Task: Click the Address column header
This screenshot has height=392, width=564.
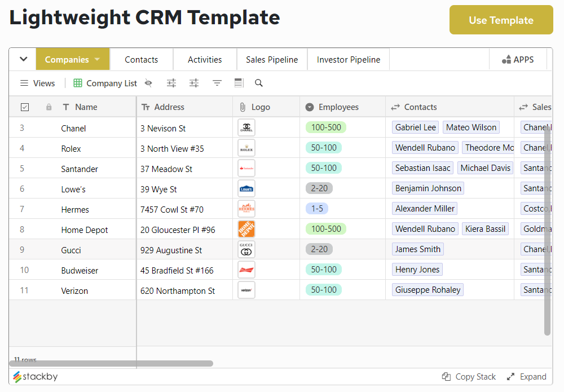Action: (x=185, y=107)
